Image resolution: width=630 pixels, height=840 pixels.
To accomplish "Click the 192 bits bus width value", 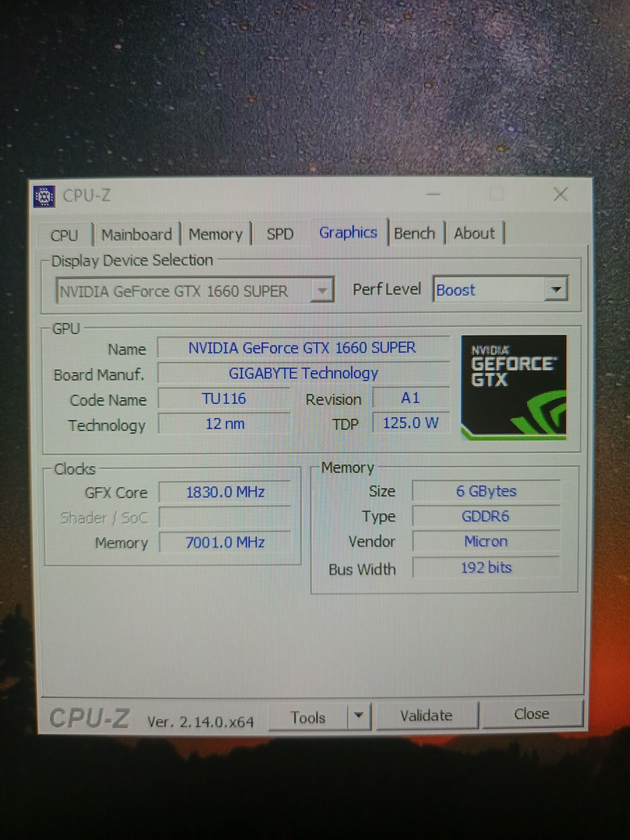I will [486, 567].
